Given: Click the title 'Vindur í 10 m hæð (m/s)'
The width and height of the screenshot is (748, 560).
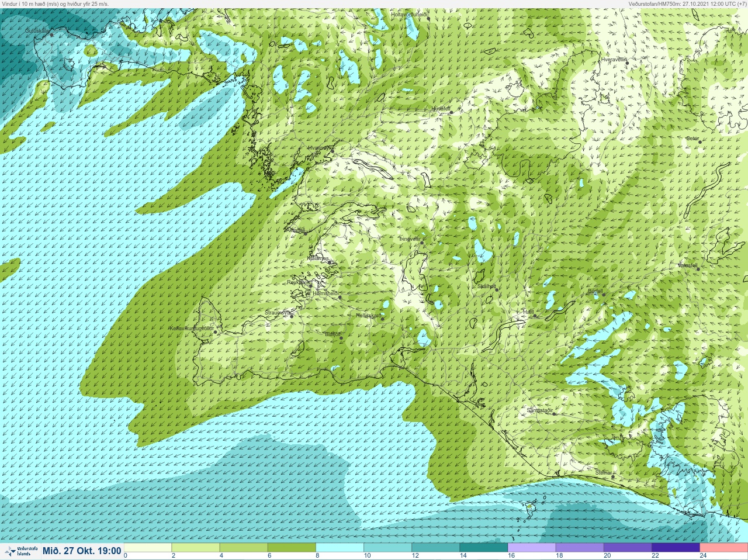Looking at the screenshot, I should (30, 4).
